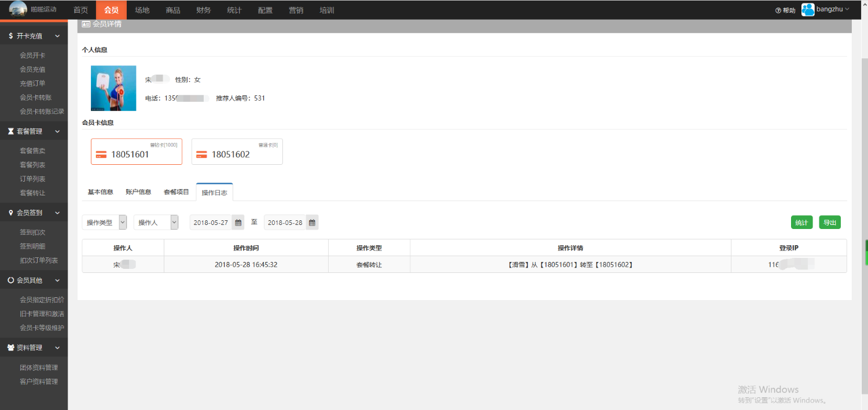Image resolution: width=868 pixels, height=410 pixels.
Task: Collapse the 会员其他 sidebar section
Action: click(x=34, y=280)
